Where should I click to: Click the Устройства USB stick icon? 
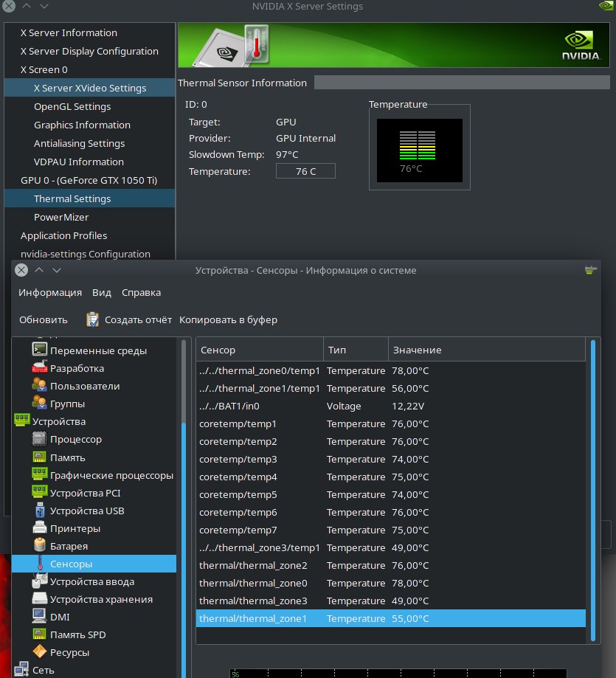[x=40, y=510]
